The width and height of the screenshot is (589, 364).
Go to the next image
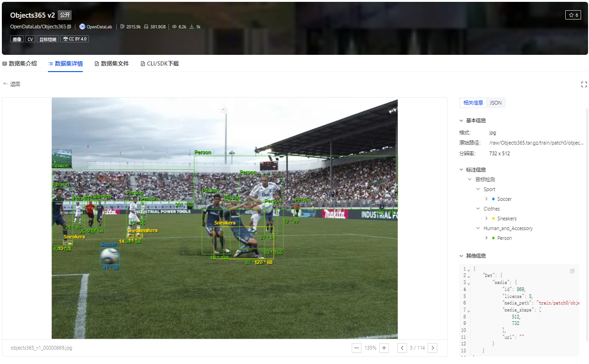click(432, 348)
